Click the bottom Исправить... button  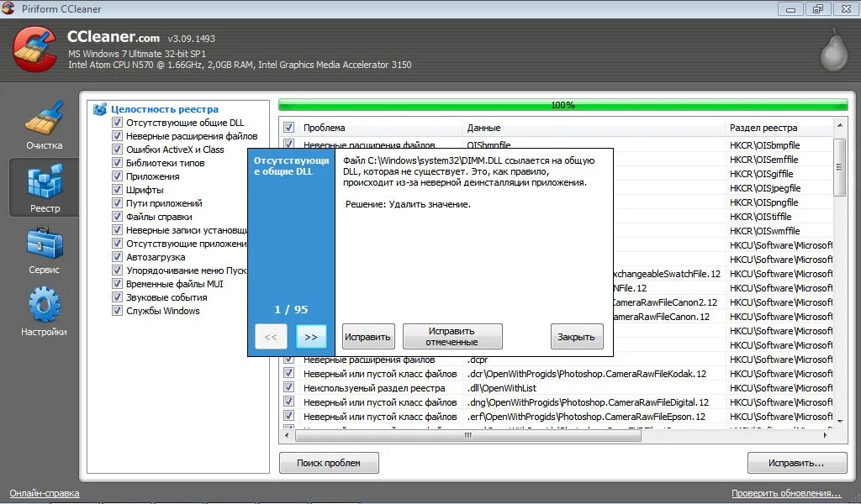pos(796,463)
